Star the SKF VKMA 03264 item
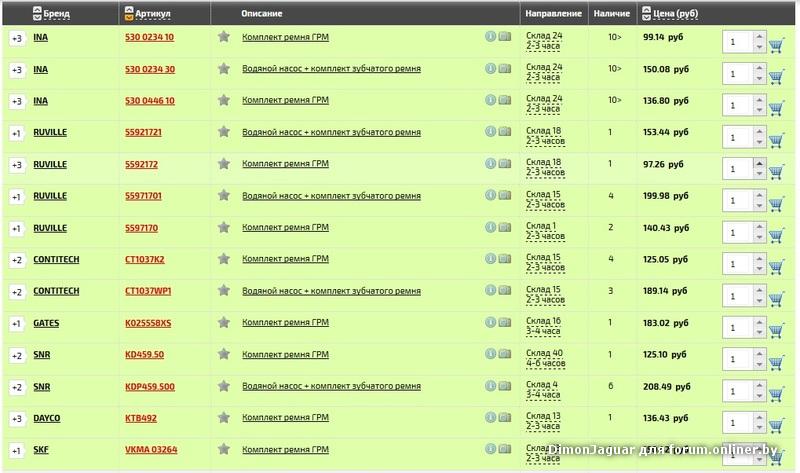800x473 pixels. click(x=223, y=449)
